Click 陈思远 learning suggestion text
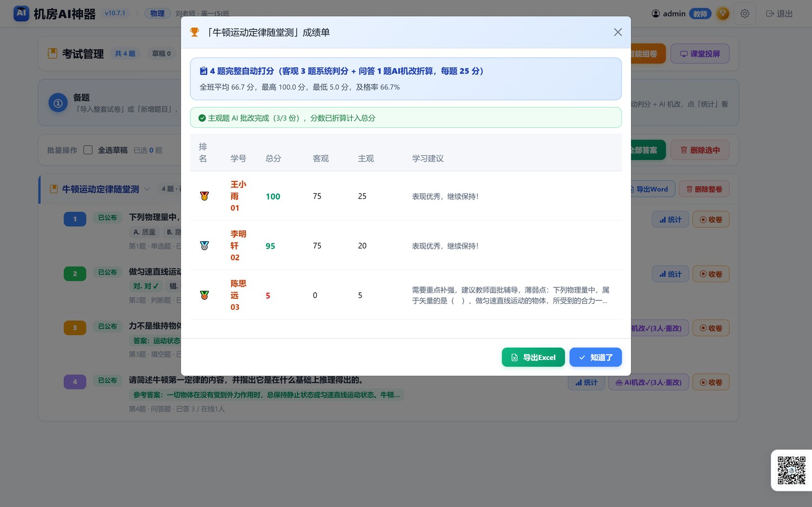 click(511, 296)
